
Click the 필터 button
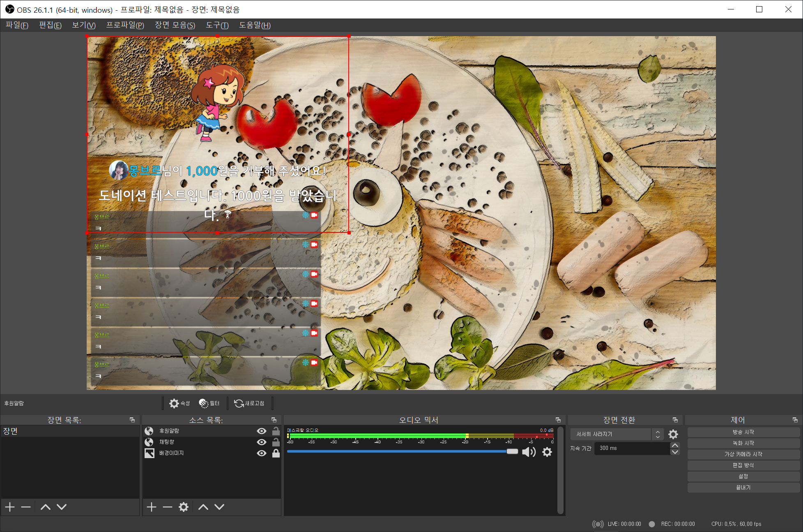[x=209, y=404]
